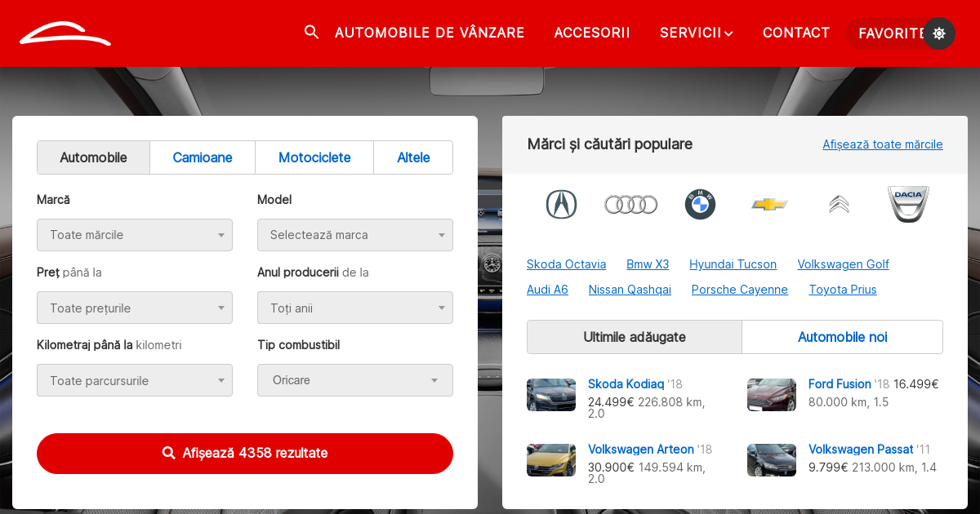Click the BMW brand logo

click(x=700, y=204)
